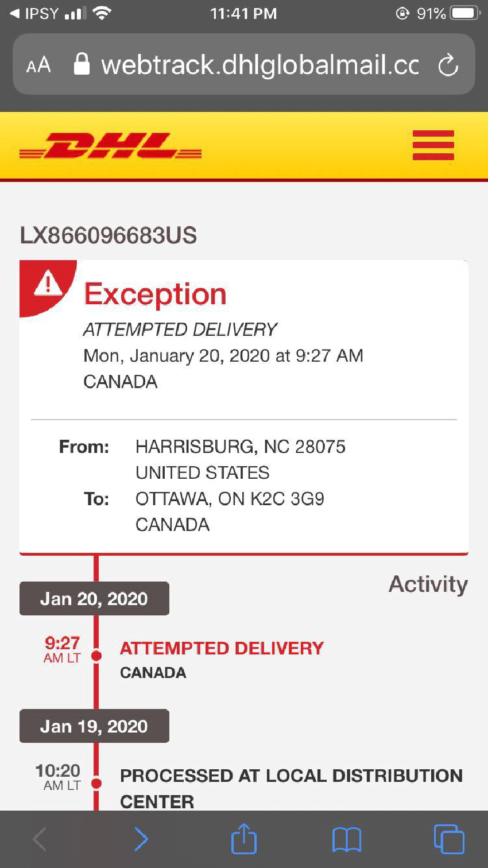This screenshot has height=868, width=488.
Task: Tap the Jan 20, 2020 date marker
Action: point(94,599)
